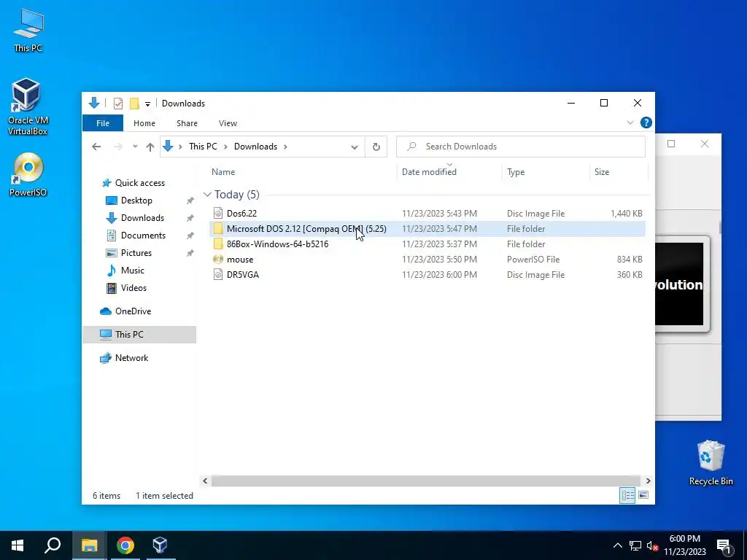This screenshot has width=747, height=560.
Task: Select the mouse PowerISO file
Action: 427,259
